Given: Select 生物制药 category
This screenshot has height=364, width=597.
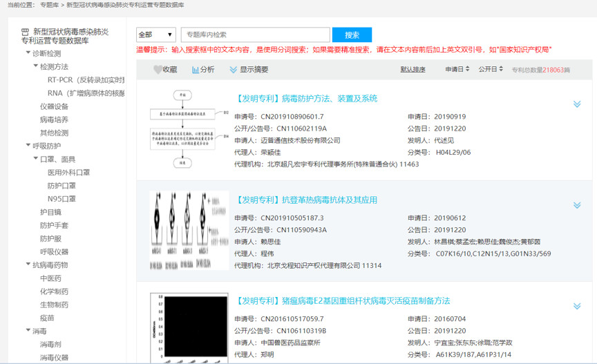Looking at the screenshot, I should [x=54, y=305].
